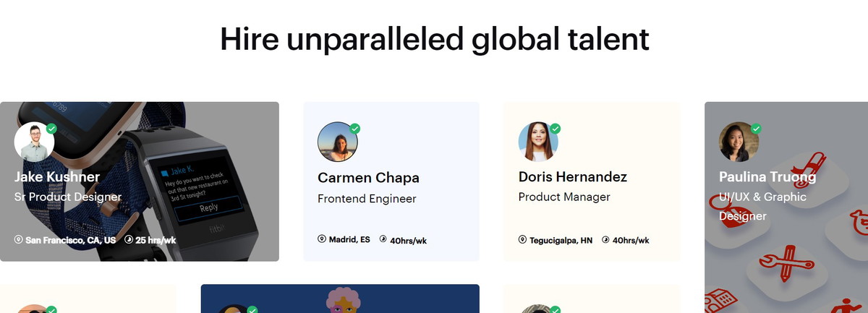Image resolution: width=868 pixels, height=313 pixels.
Task: Click verified badge on Doris Hernandez's photo
Action: [x=555, y=129]
